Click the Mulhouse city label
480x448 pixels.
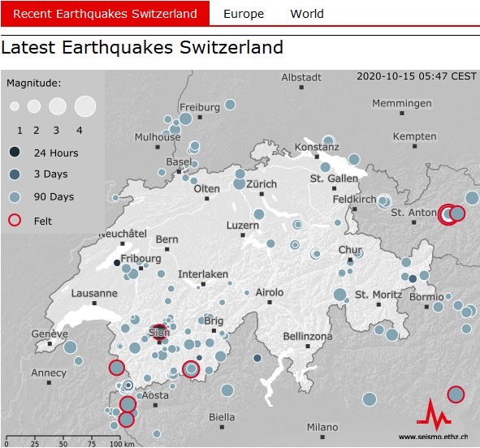click(158, 137)
